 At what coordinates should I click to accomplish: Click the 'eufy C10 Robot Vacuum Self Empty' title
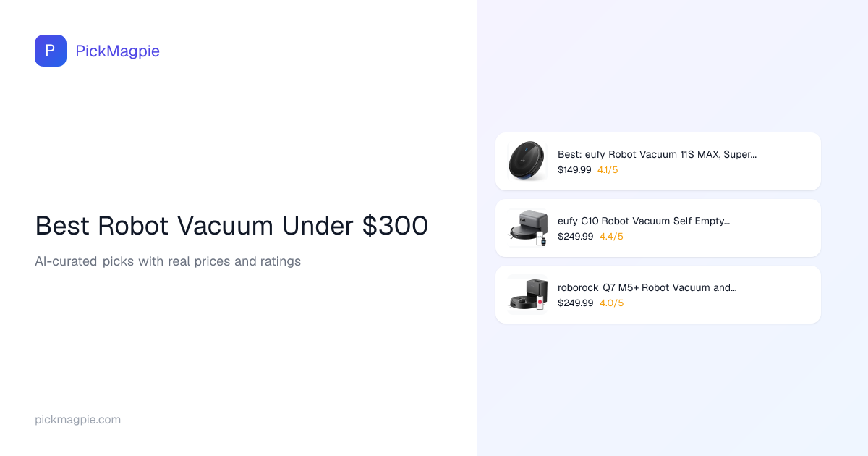tap(643, 221)
